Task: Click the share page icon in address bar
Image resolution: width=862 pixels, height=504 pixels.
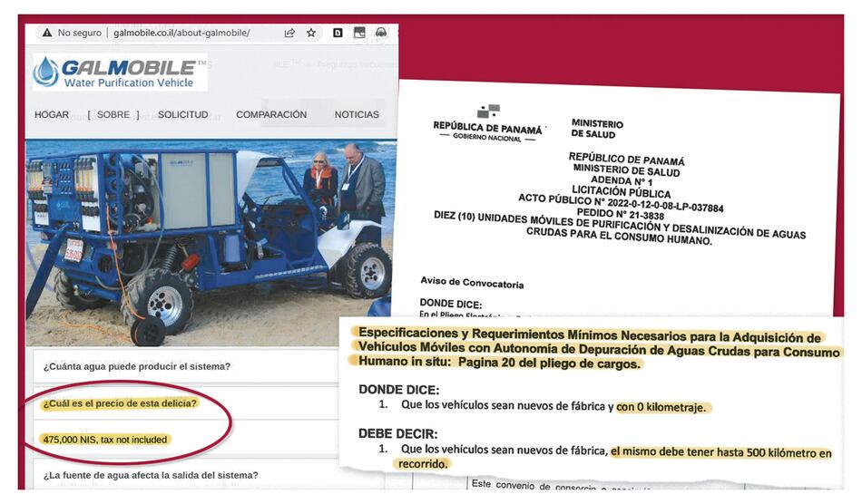Action: (x=289, y=33)
